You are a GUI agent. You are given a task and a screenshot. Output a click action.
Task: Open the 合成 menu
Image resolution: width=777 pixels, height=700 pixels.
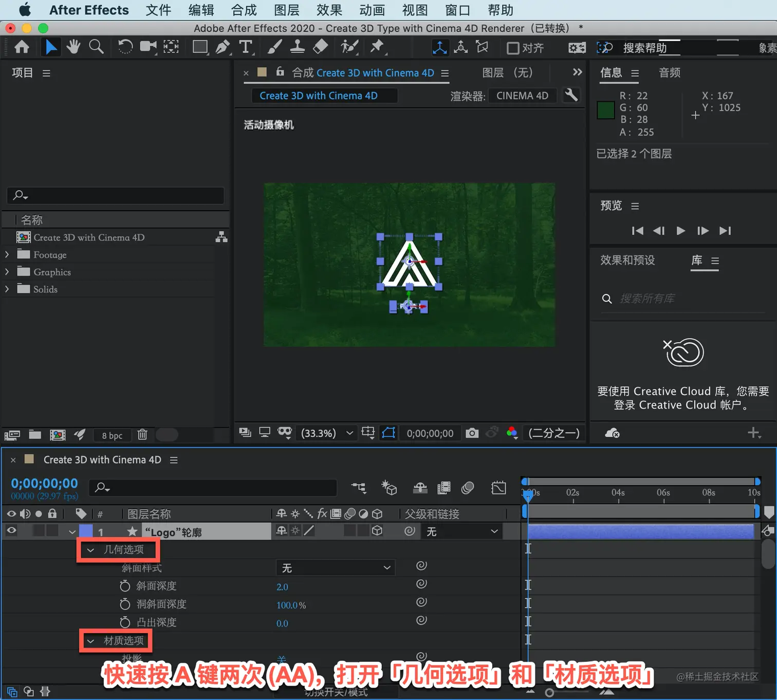(x=244, y=10)
